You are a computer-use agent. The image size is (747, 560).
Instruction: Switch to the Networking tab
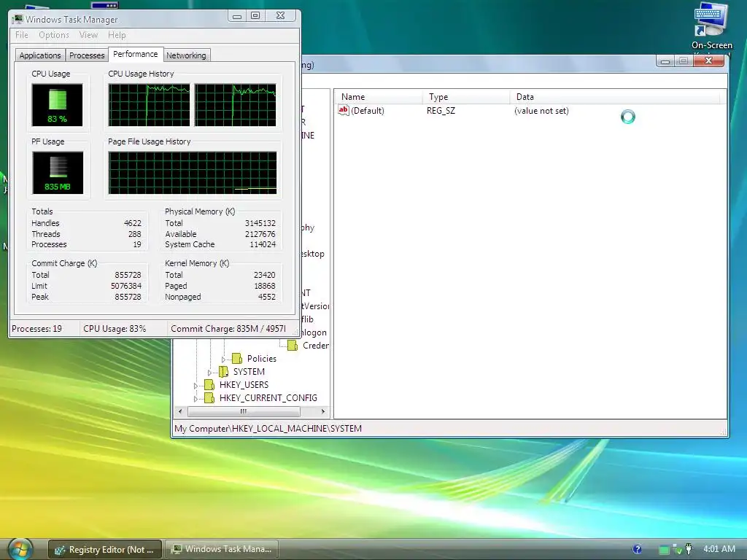[186, 55]
